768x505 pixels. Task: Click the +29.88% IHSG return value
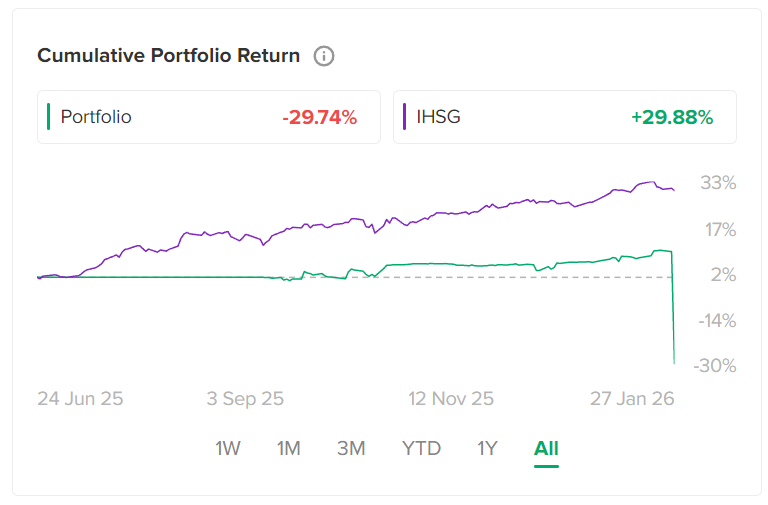(672, 117)
